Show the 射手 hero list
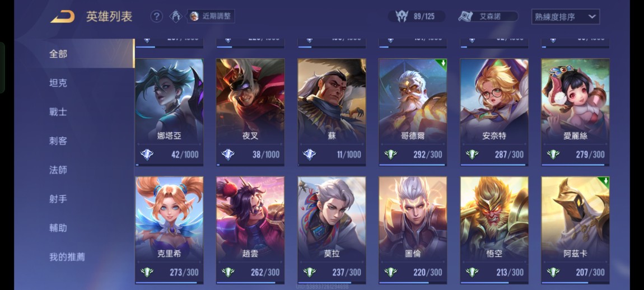 (58, 199)
